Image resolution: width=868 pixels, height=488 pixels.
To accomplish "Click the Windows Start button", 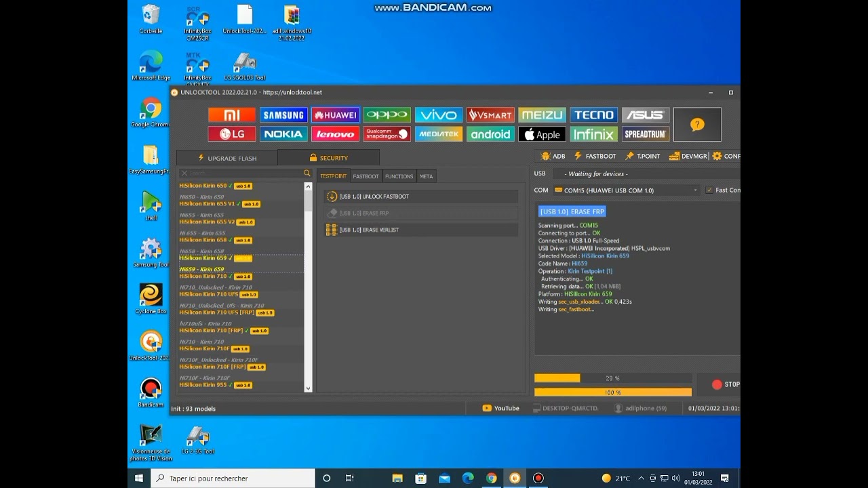I will click(139, 478).
